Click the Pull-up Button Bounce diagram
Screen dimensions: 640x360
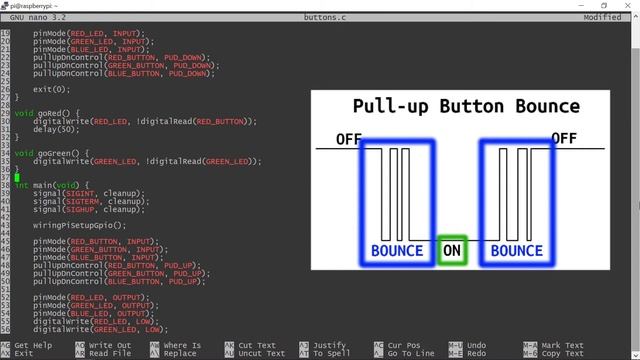pos(460,180)
